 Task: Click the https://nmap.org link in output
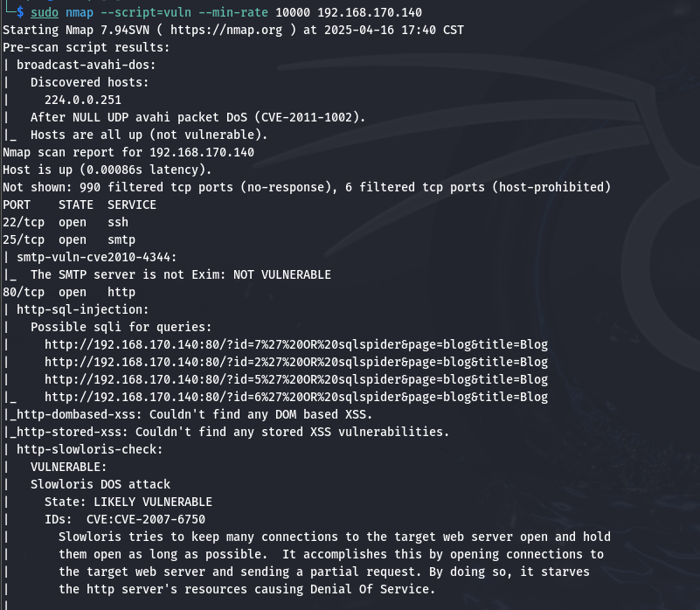[x=225, y=30]
